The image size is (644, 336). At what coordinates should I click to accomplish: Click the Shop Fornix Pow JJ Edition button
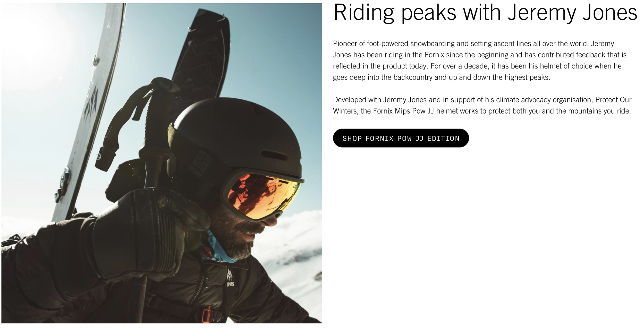point(401,138)
